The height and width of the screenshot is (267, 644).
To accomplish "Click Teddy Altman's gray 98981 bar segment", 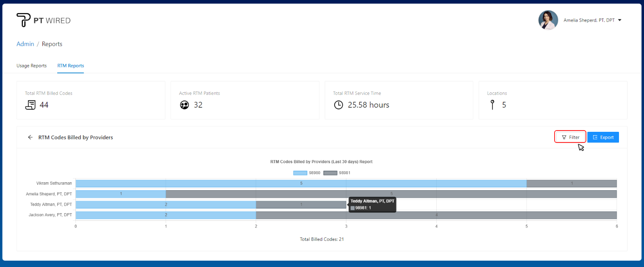I will pos(301,205).
